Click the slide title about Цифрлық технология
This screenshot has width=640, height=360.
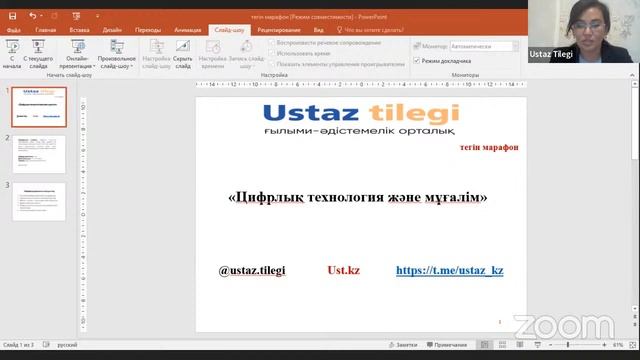point(358,198)
